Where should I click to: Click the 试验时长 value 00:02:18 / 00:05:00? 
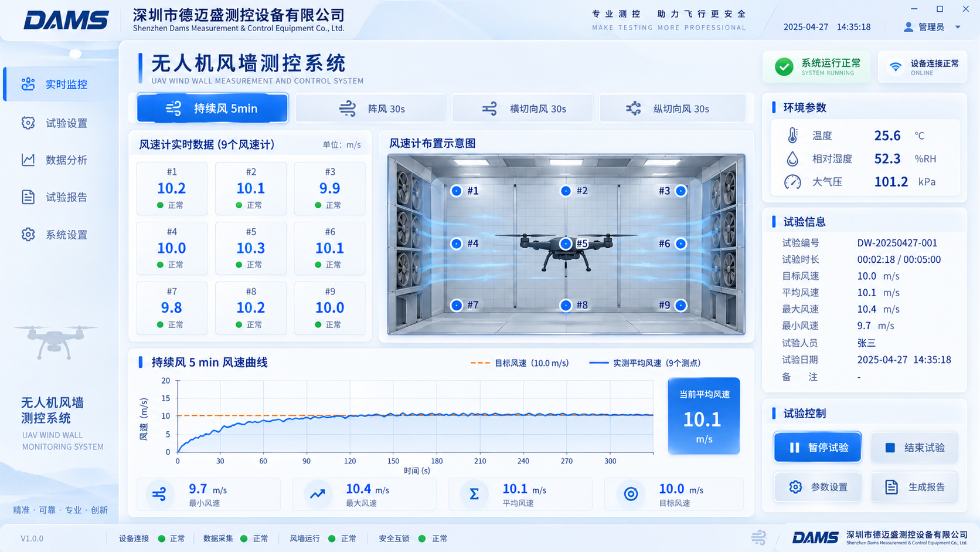pyautogui.click(x=899, y=259)
